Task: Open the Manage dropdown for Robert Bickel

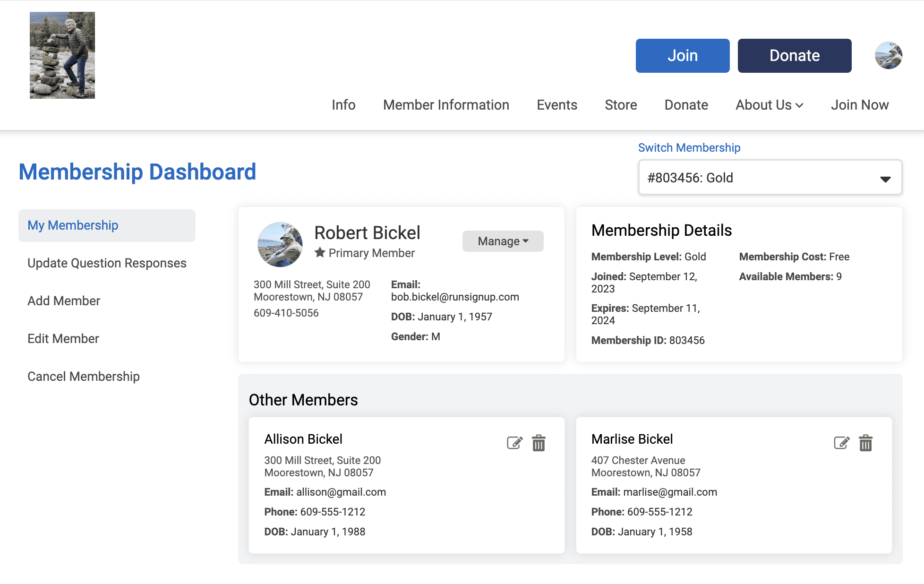Action: point(503,241)
